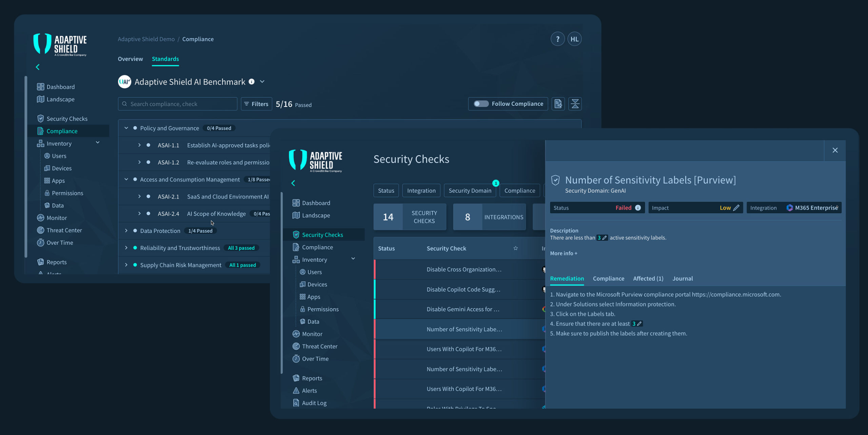The width and height of the screenshot is (868, 435).
Task: Open the HL user avatar menu
Action: coord(574,39)
